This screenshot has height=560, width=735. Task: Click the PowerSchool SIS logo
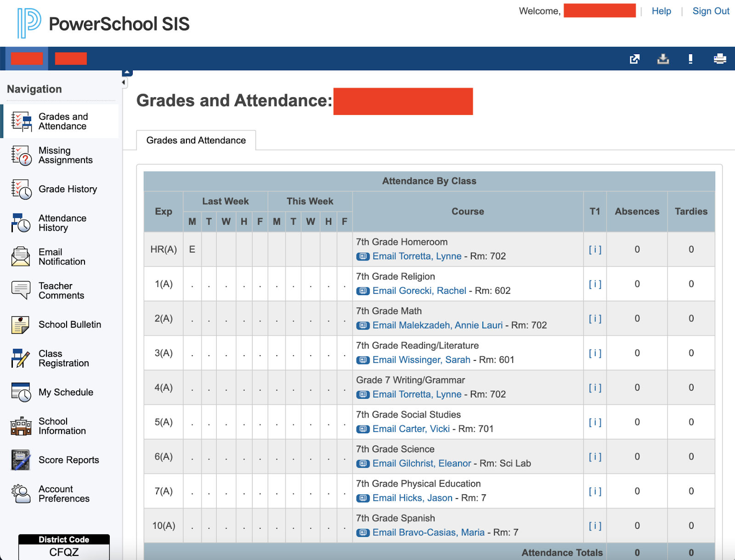(103, 23)
